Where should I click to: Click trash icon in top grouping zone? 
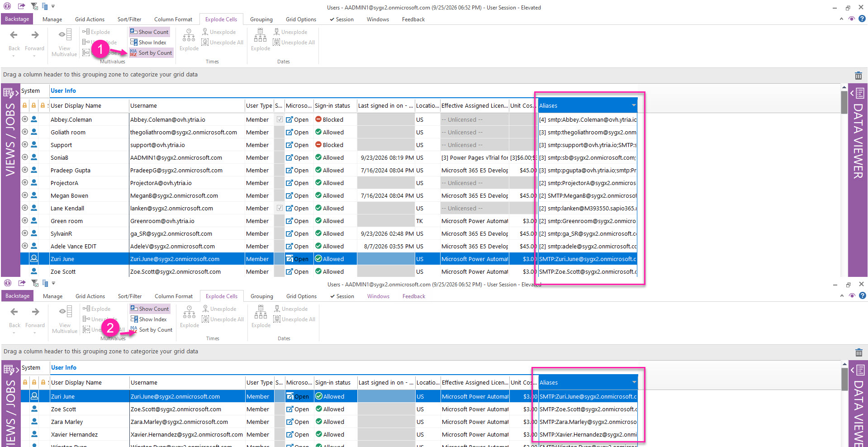858,76
